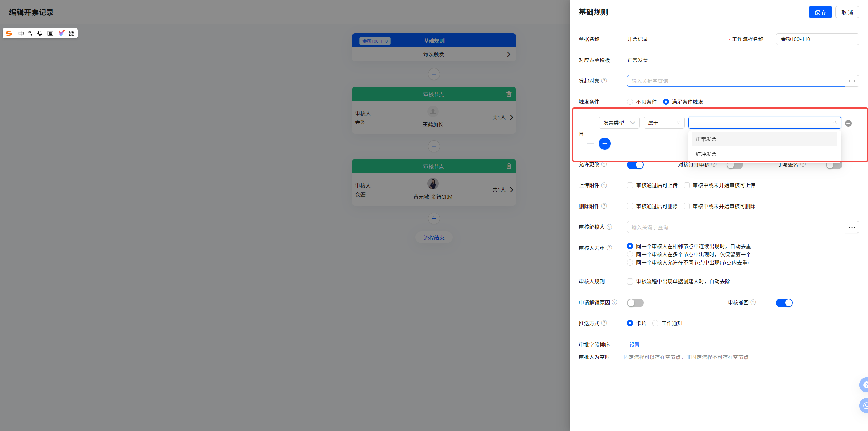Screen dimensions: 868x431
Task: Click the blue add condition plus button
Action: click(x=605, y=144)
